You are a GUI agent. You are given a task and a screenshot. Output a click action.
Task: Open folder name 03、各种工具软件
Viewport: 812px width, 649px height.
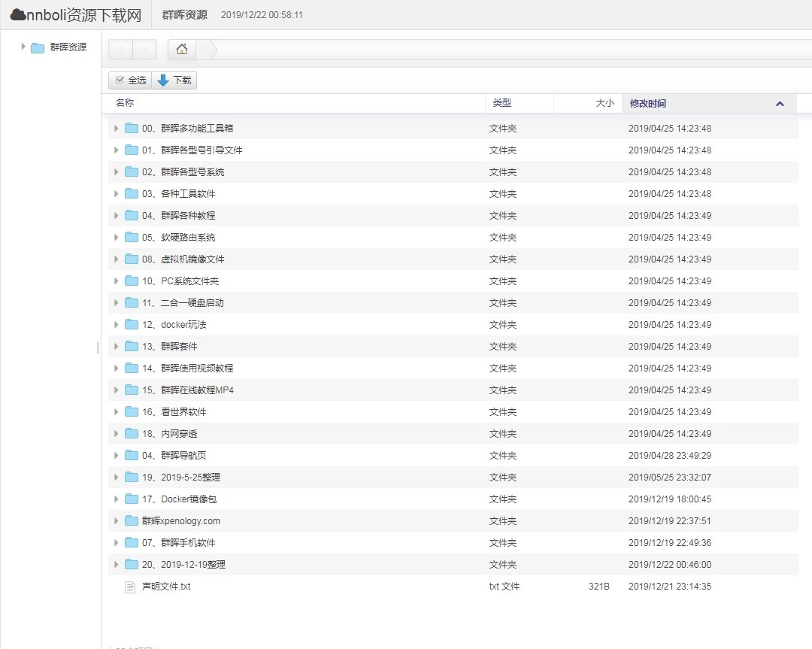pos(179,194)
